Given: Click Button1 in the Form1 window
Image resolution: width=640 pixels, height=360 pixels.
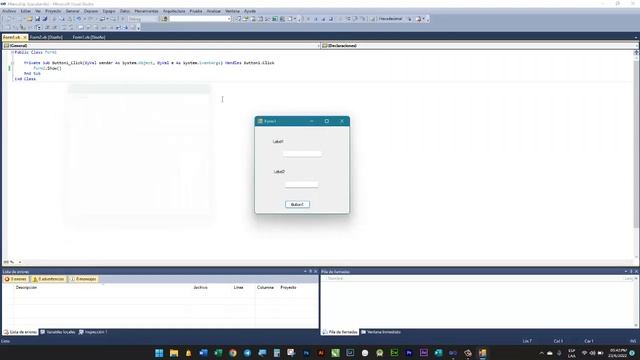Looking at the screenshot, I should (x=297, y=204).
